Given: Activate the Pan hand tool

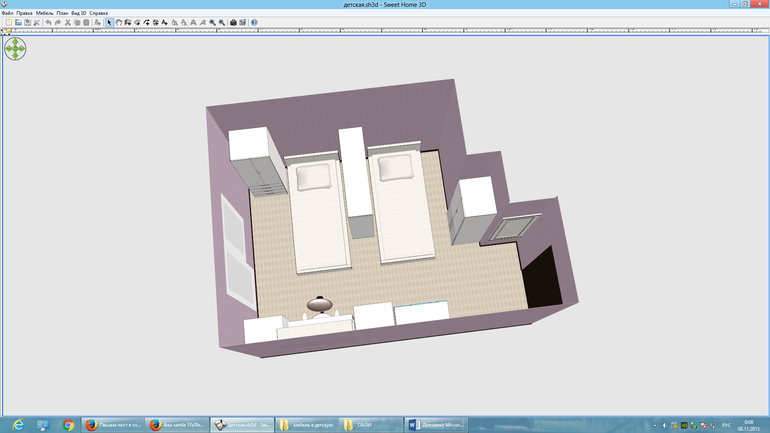Looking at the screenshot, I should pos(118,22).
